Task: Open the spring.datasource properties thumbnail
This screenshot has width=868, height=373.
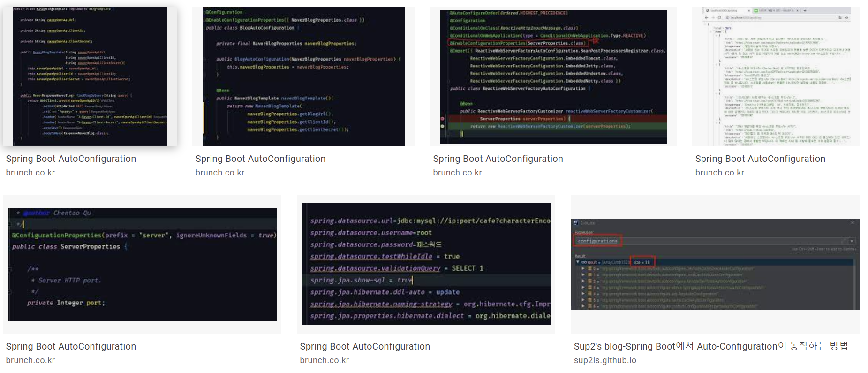Action: 426,264
